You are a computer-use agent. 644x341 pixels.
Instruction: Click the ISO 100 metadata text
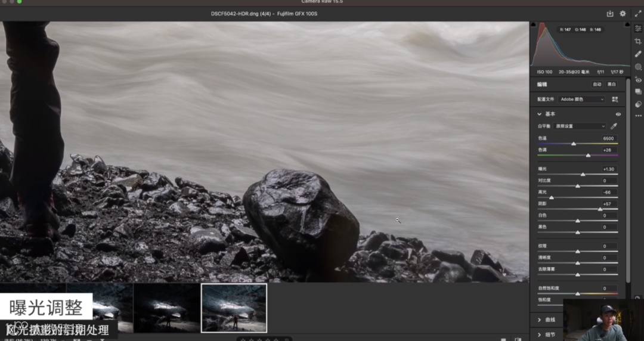(544, 72)
